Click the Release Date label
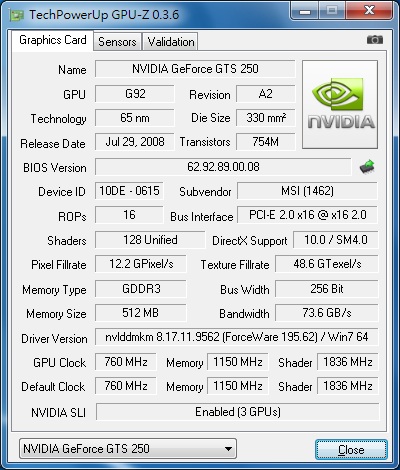Screen dimensions: 400x470 click(x=53, y=144)
